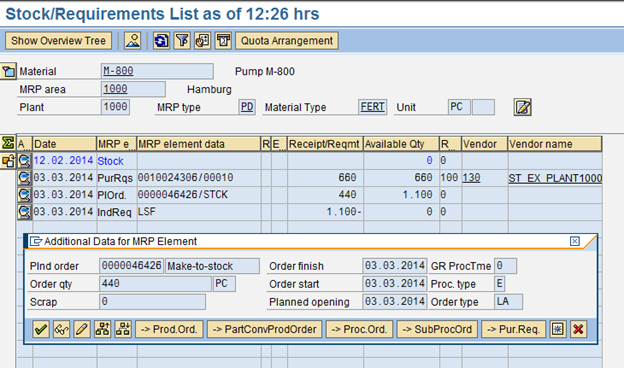Screen dimensions: 624x368
Task: Click the Receipt/Reqmt column header
Action: (325, 144)
